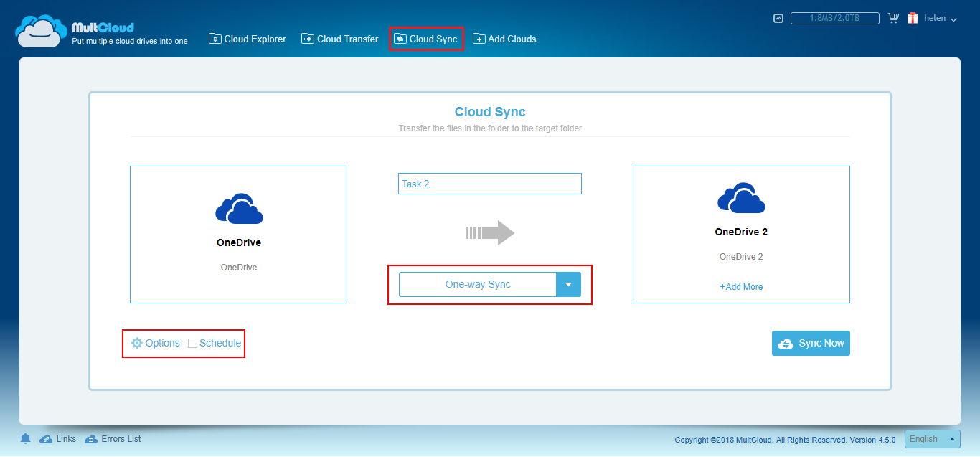Open the English language dropdown
Image resolution: width=980 pixels, height=457 pixels.
click(x=933, y=439)
